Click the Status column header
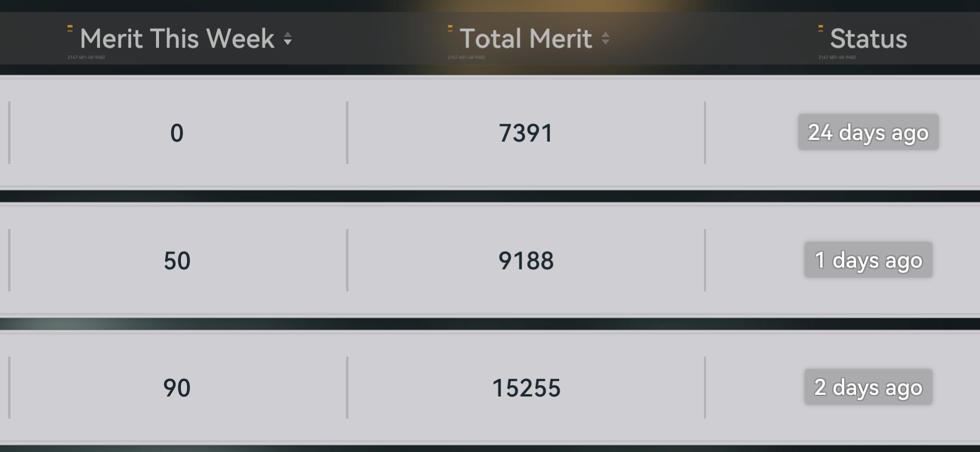Image resolution: width=980 pixels, height=452 pixels. tap(868, 38)
